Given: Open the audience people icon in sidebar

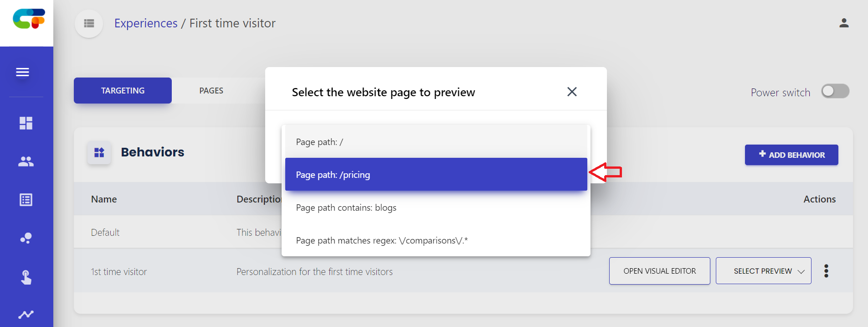Looking at the screenshot, I should [x=26, y=161].
